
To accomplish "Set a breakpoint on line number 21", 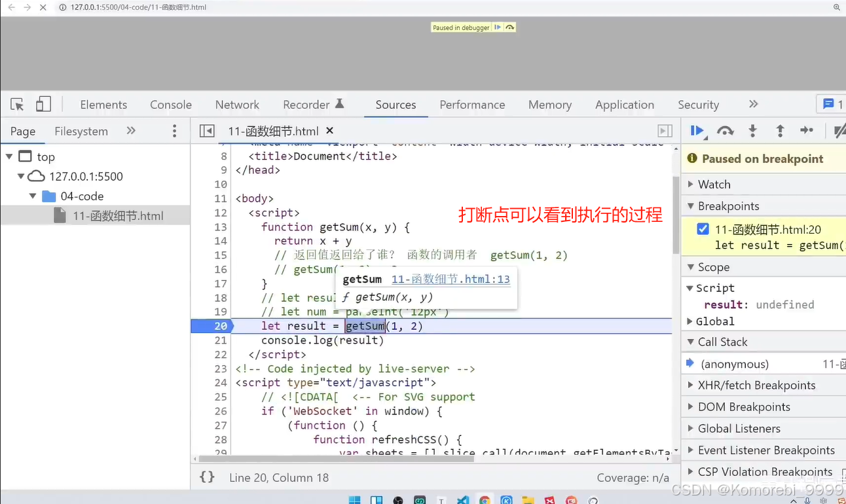I will click(x=221, y=340).
